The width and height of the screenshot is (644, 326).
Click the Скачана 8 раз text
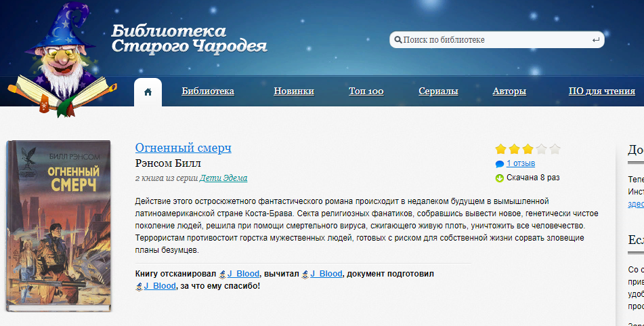click(533, 178)
